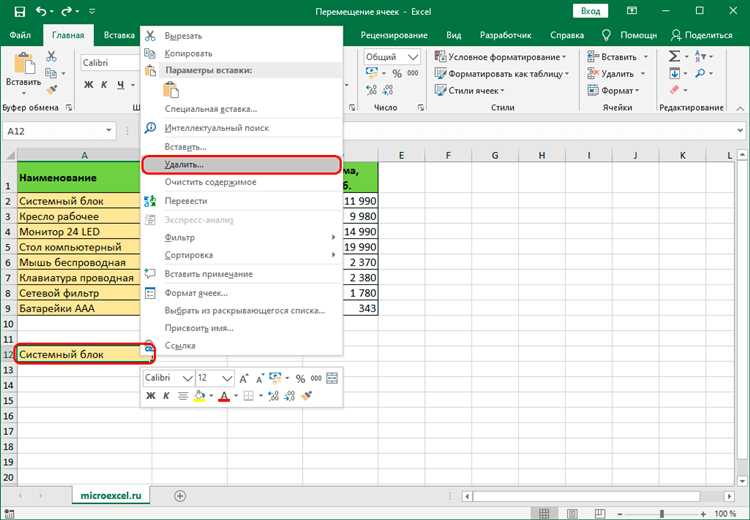Click the mini toolbar center align icon
The width and height of the screenshot is (750, 520).
coord(182,396)
